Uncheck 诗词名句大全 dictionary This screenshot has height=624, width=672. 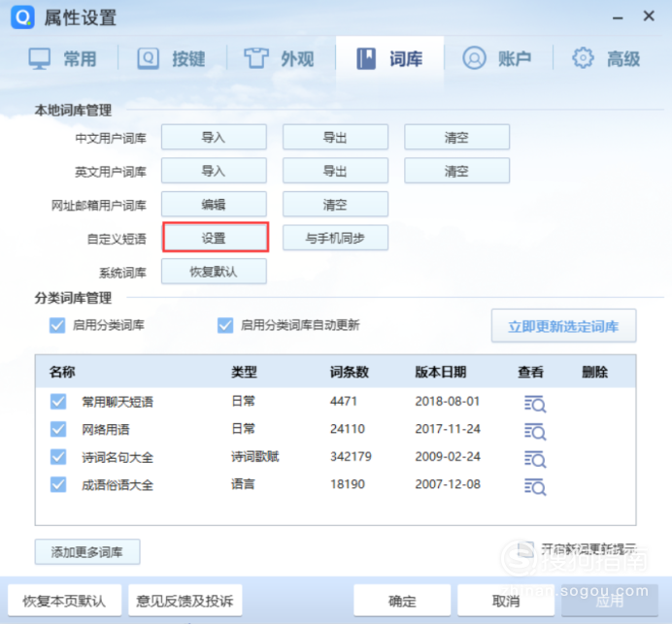click(58, 457)
